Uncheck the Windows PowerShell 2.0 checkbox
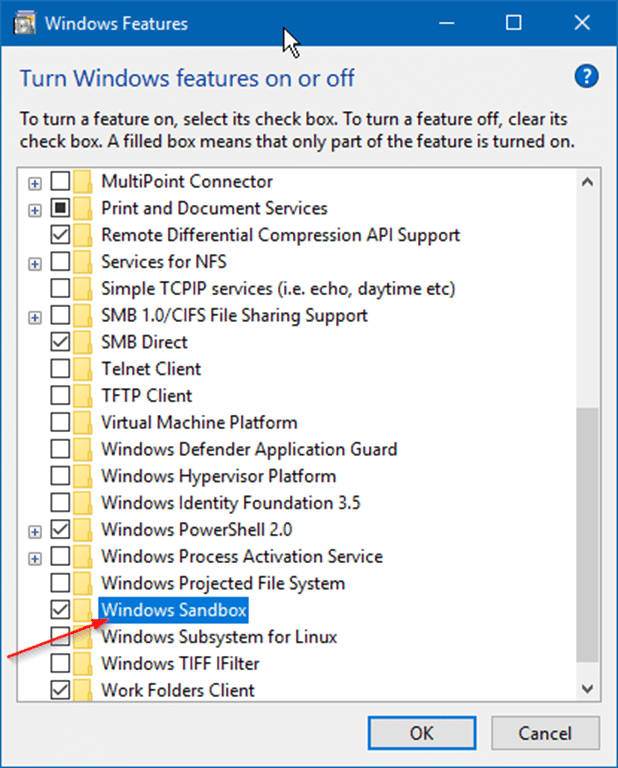The height and width of the screenshot is (768, 618). (x=60, y=529)
